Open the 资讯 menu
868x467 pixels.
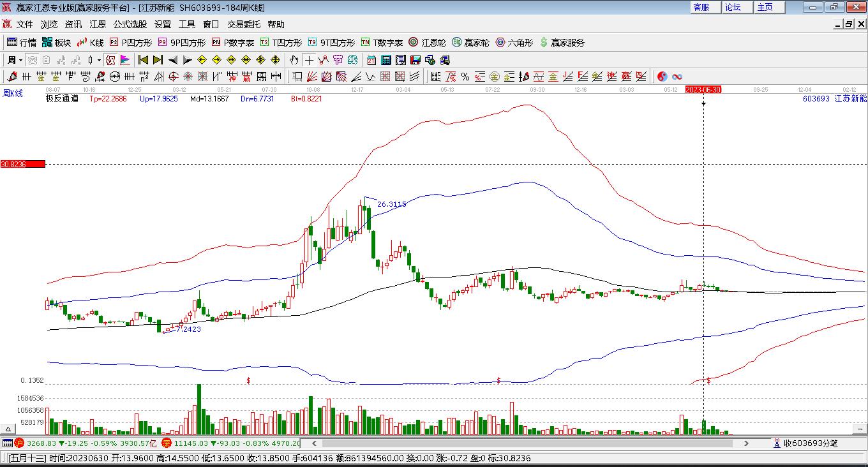73,24
